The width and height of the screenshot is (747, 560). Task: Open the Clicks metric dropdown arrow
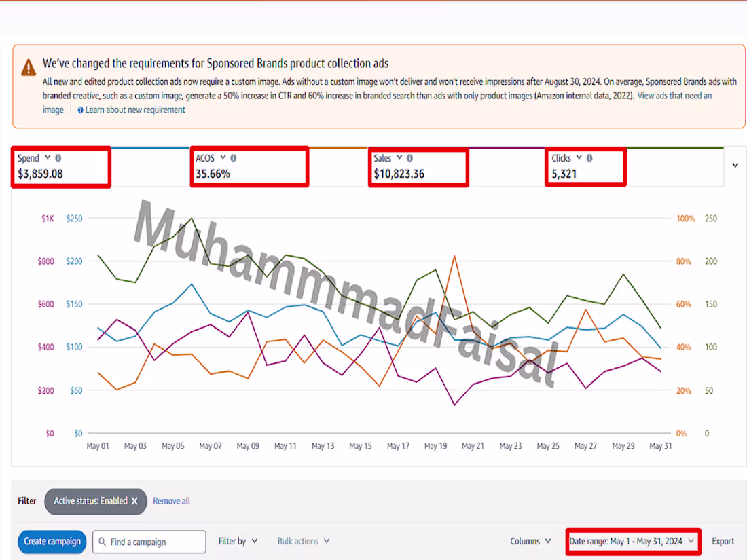[x=579, y=157]
